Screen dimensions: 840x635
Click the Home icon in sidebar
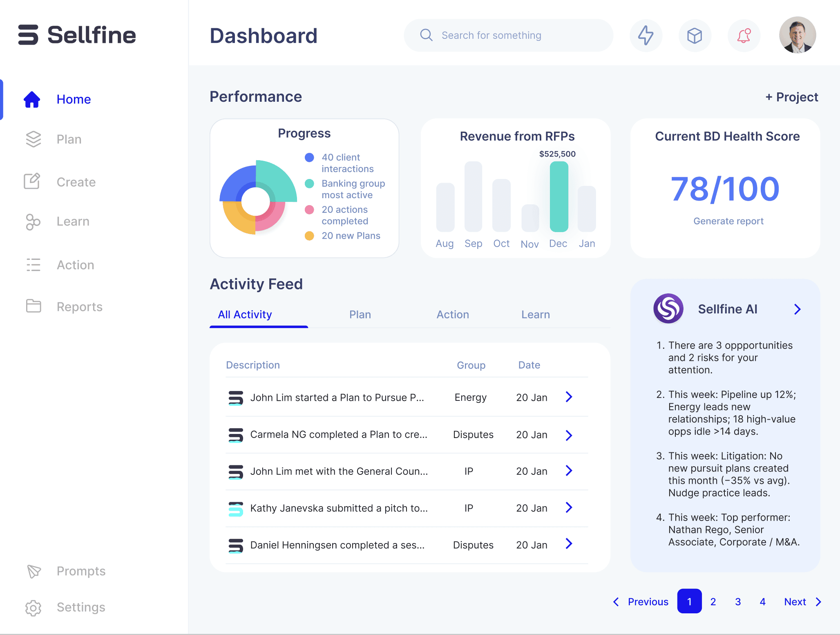32,99
